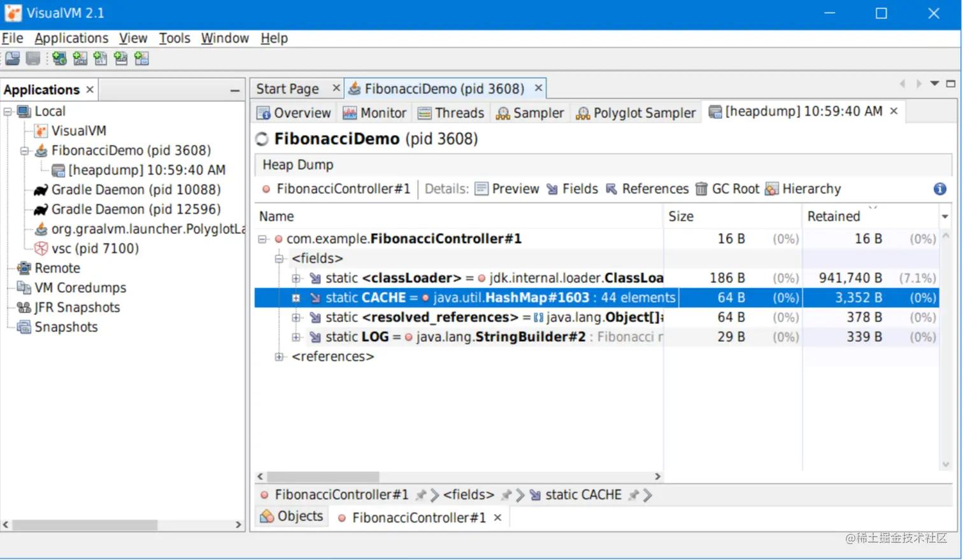Toggle Fields details view
963x560 pixels.
pyautogui.click(x=573, y=189)
